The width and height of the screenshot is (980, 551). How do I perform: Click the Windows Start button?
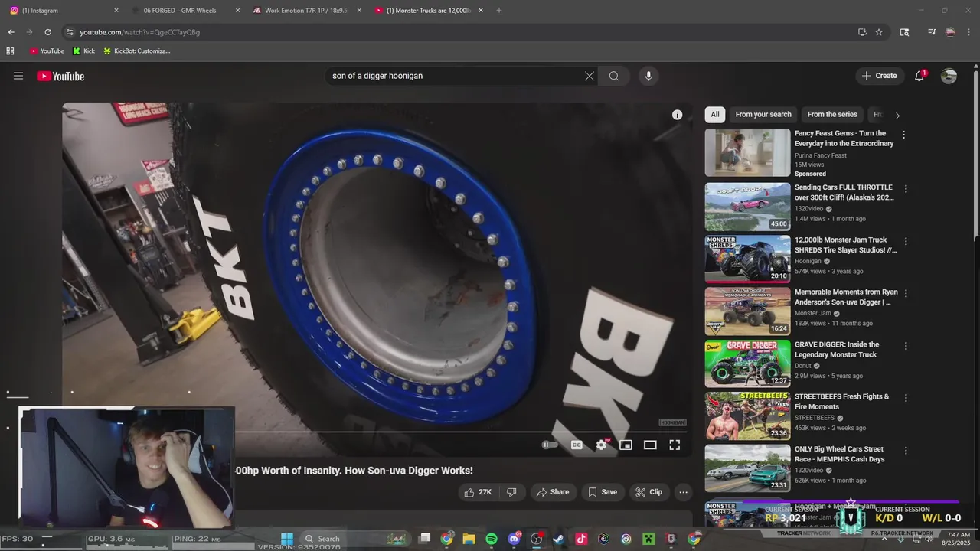tap(287, 539)
